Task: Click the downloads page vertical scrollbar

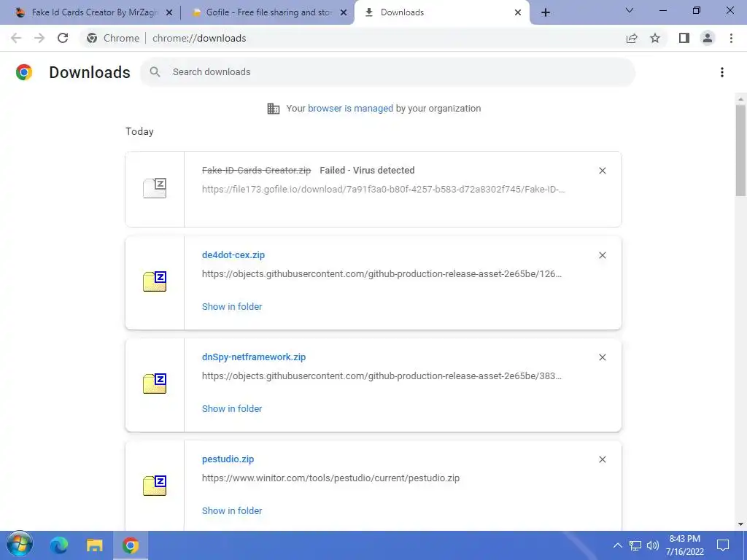Action: pyautogui.click(x=740, y=150)
